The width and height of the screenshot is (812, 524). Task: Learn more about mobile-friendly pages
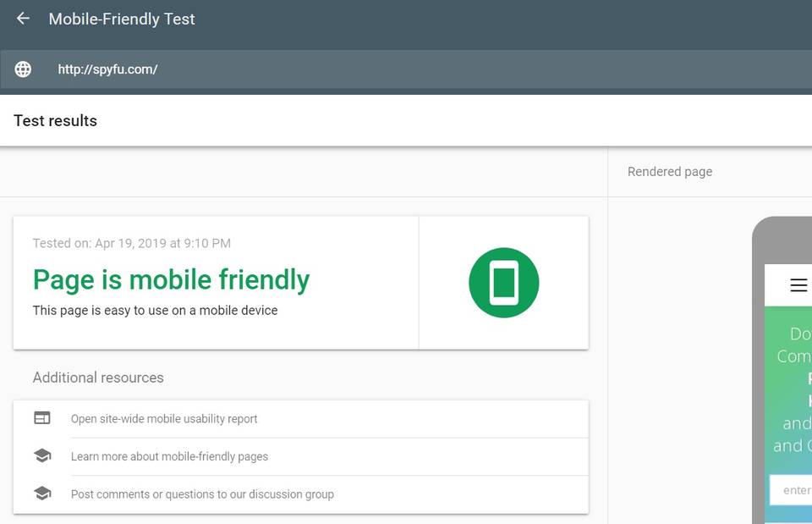tap(300, 456)
